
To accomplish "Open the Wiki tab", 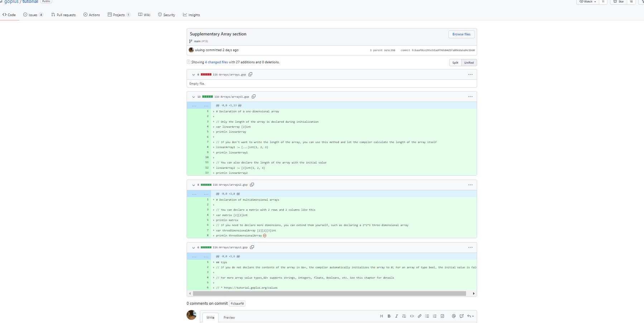I will tap(144, 15).
